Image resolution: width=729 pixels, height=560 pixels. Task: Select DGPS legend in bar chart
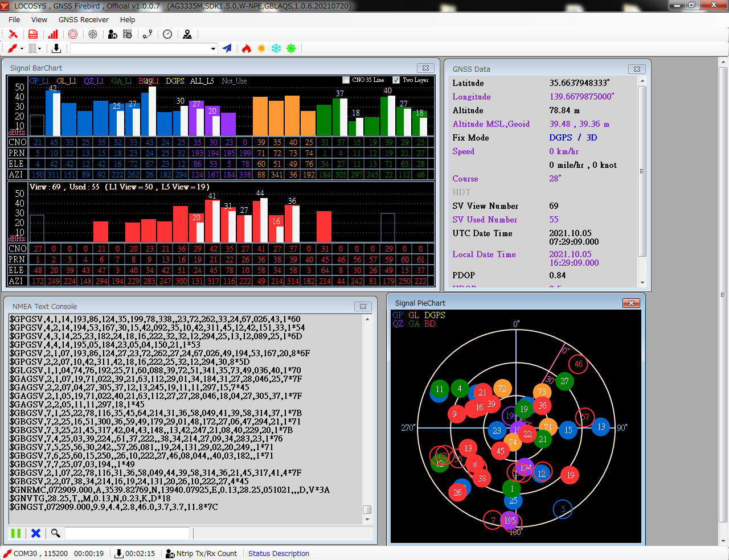pyautogui.click(x=175, y=81)
